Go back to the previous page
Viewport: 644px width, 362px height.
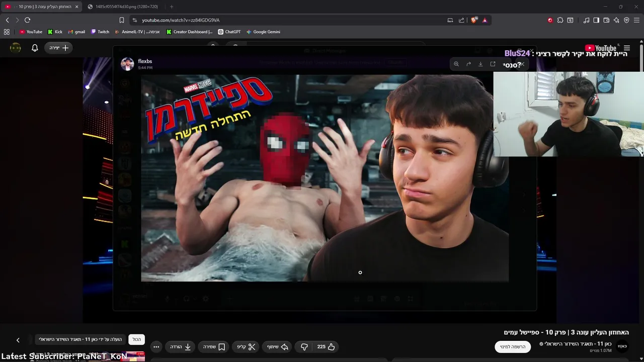tap(8, 20)
